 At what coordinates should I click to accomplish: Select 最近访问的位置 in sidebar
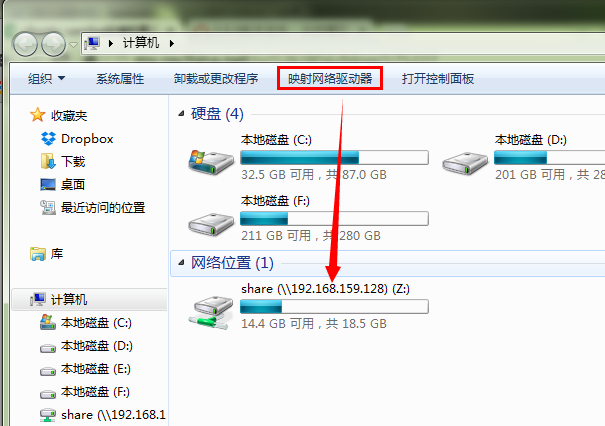click(x=93, y=208)
